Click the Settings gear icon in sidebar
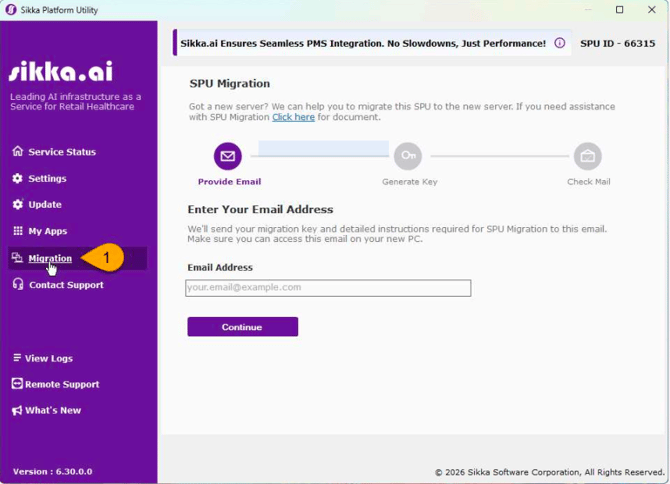Image resolution: width=670 pixels, height=484 pixels. click(x=17, y=178)
